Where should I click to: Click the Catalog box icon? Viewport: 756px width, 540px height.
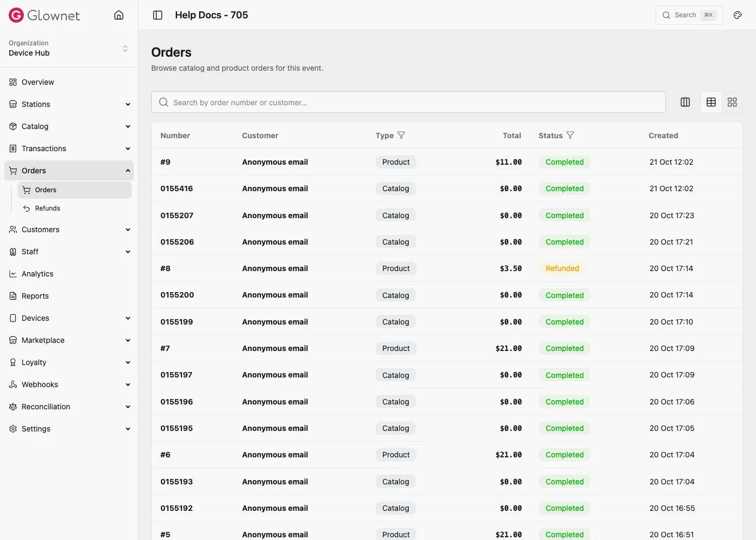13,126
